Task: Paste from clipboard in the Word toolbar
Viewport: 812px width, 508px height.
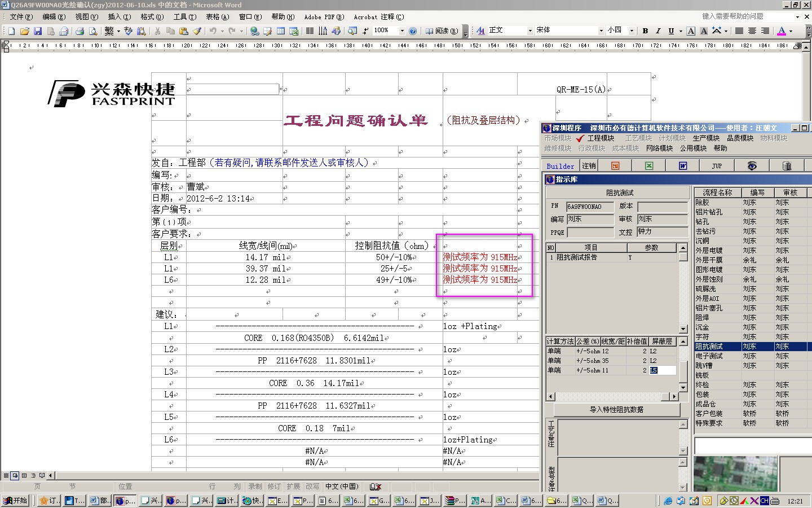Action: point(183,31)
